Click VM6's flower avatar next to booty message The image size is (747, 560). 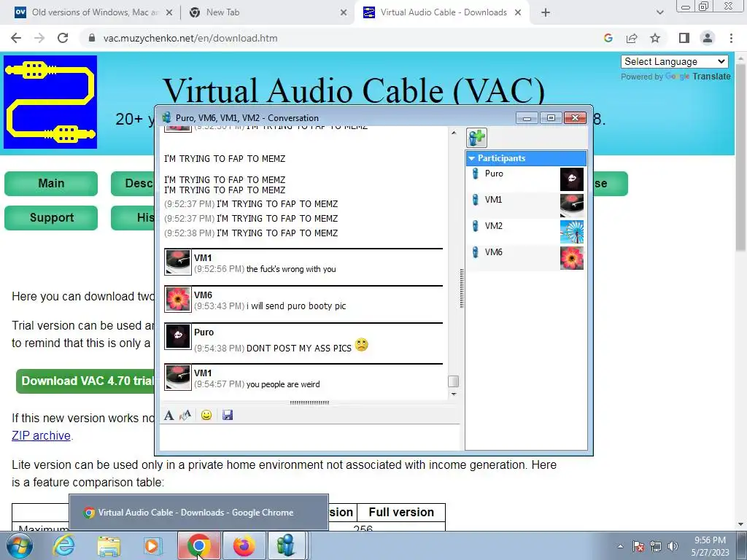tap(178, 299)
